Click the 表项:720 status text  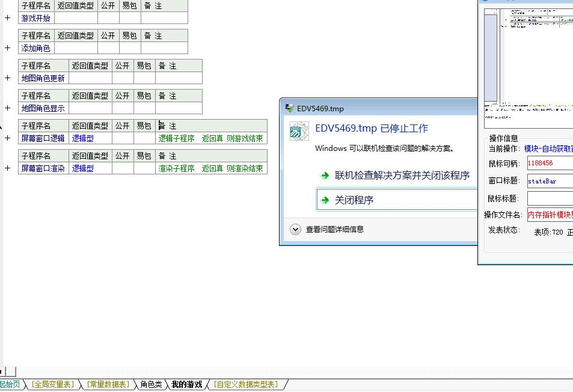tap(548, 232)
